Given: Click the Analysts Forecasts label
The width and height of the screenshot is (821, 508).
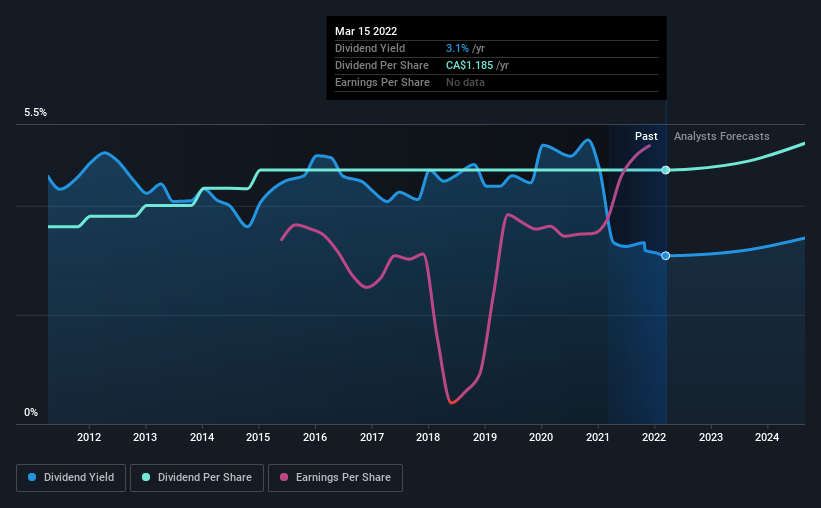Looking at the screenshot, I should (722, 136).
